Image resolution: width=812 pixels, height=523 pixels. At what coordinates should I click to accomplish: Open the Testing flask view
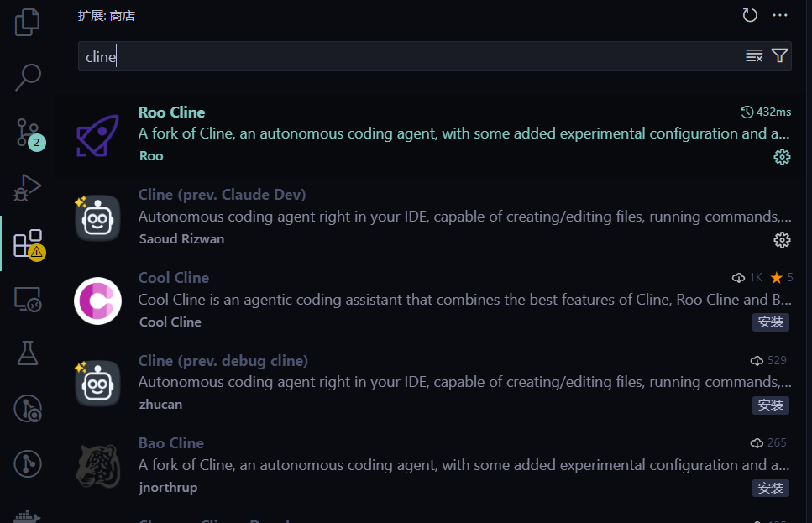coord(28,353)
